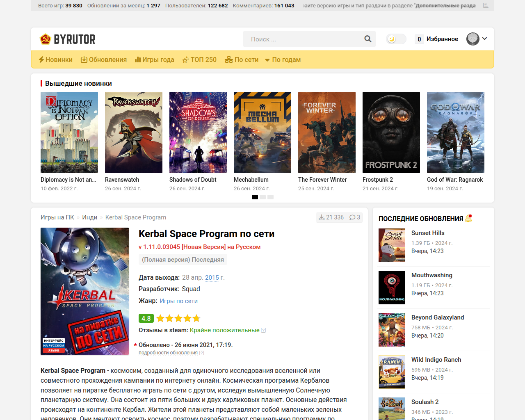Click the search magnifier icon

click(x=368, y=39)
